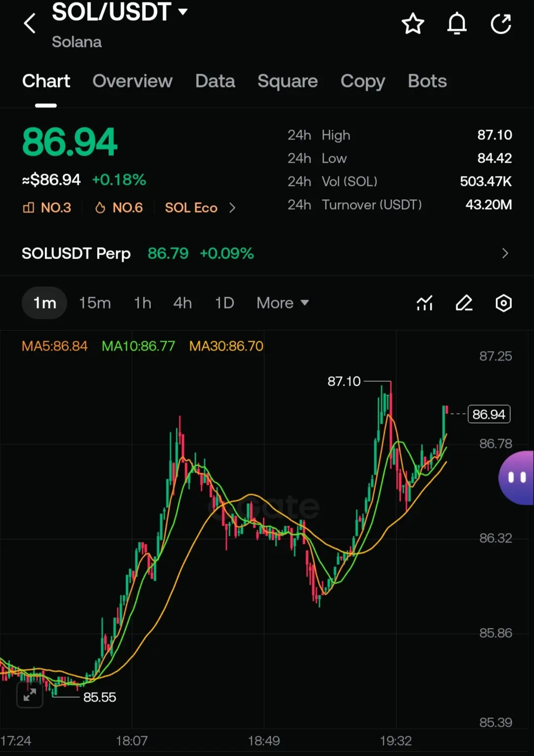Select the 1m timeframe
This screenshot has height=756, width=534.
(x=44, y=303)
